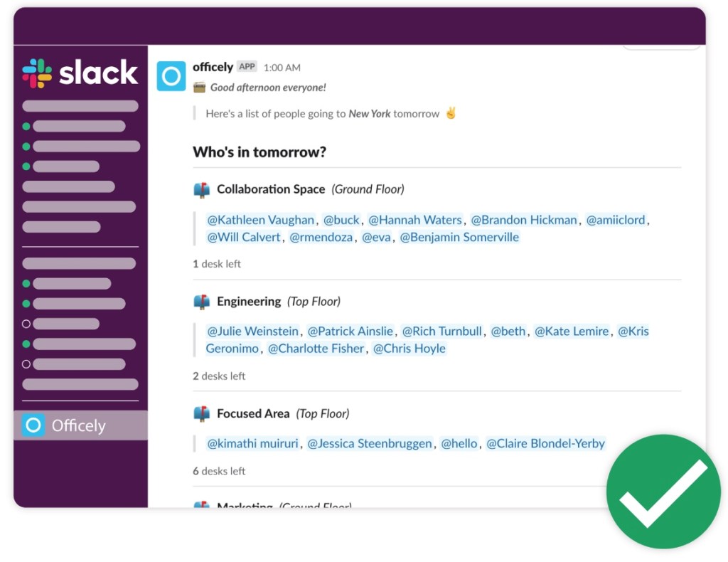Click the victory hand emoji
The width and height of the screenshot is (728, 562).
tap(450, 113)
